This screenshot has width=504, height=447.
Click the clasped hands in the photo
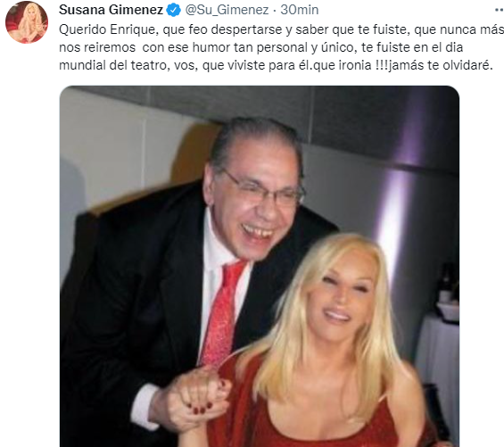198,397
